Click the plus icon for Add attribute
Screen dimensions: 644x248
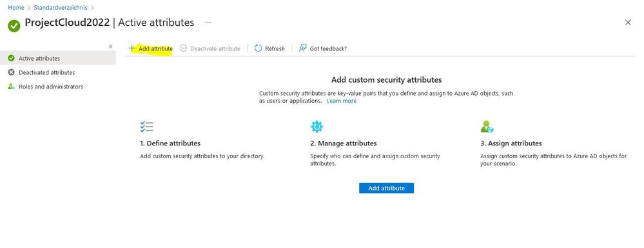[132, 48]
